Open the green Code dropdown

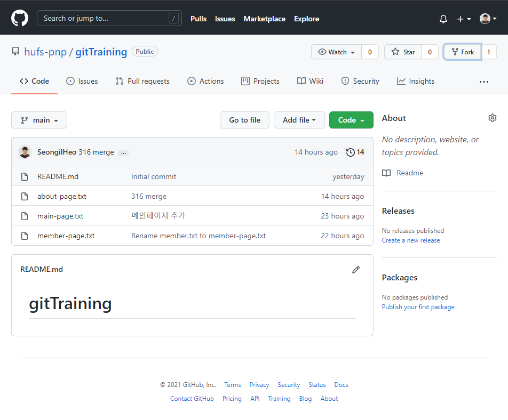351,120
